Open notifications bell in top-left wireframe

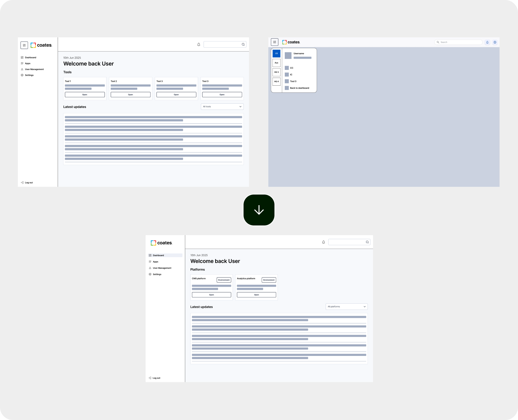coord(199,44)
